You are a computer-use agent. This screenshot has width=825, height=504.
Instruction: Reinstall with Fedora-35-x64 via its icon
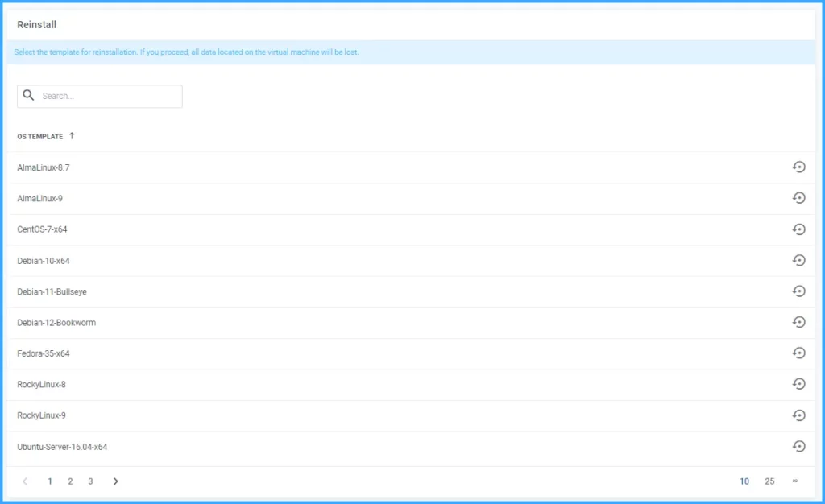pyautogui.click(x=798, y=353)
